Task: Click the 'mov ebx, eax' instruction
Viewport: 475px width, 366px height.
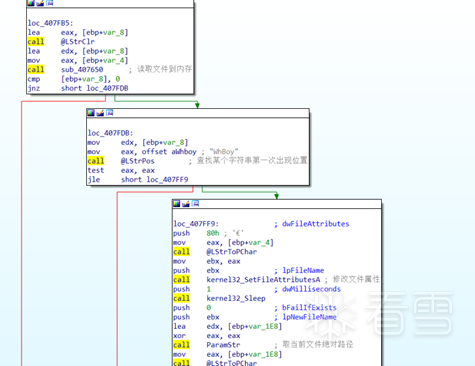Action: 207,261
